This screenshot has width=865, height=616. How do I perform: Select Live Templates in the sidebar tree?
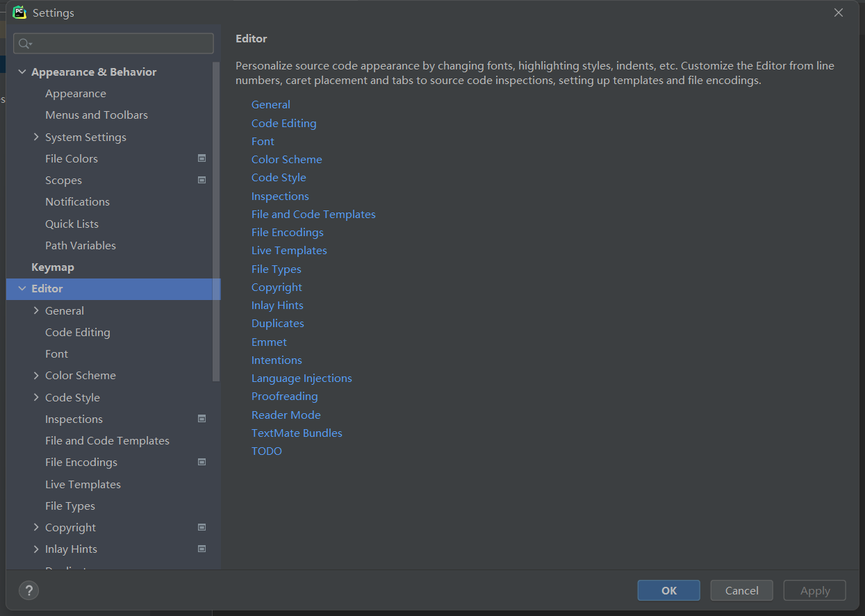(x=83, y=484)
